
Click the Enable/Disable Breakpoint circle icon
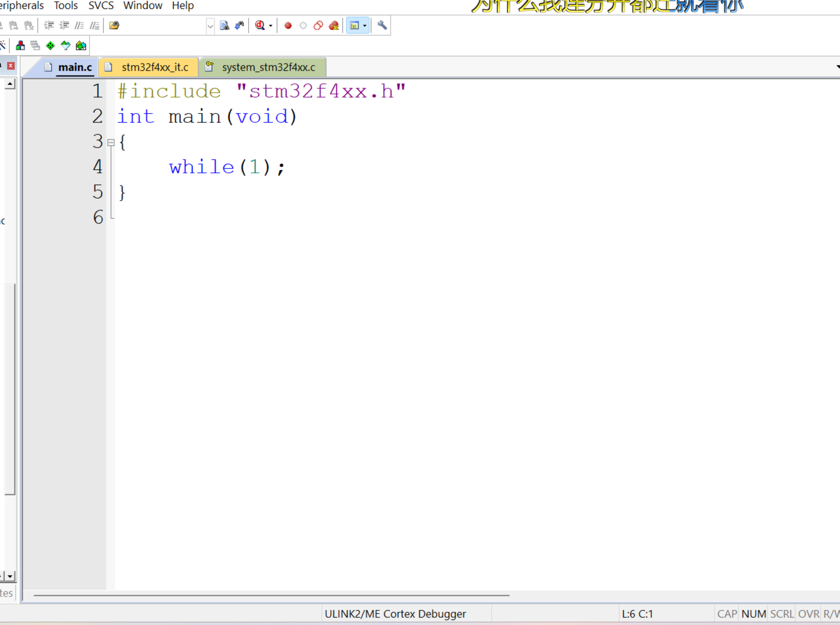[303, 26]
